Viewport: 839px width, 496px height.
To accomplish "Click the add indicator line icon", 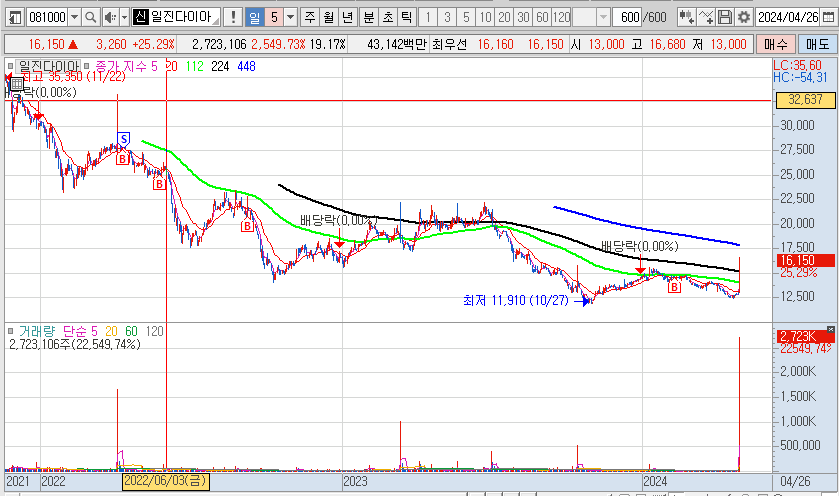I will tap(706, 18).
